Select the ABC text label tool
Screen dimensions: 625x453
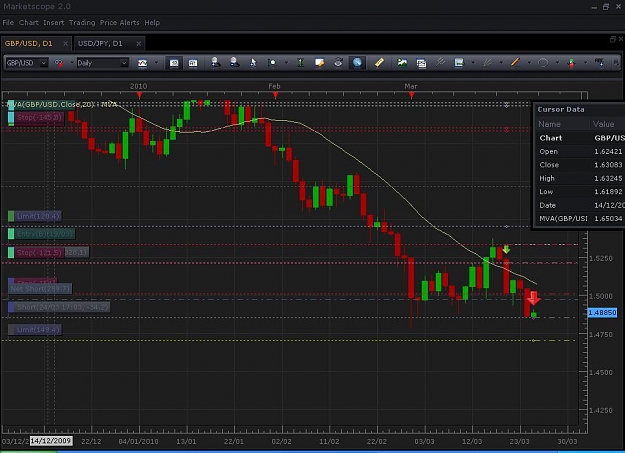coord(599,62)
